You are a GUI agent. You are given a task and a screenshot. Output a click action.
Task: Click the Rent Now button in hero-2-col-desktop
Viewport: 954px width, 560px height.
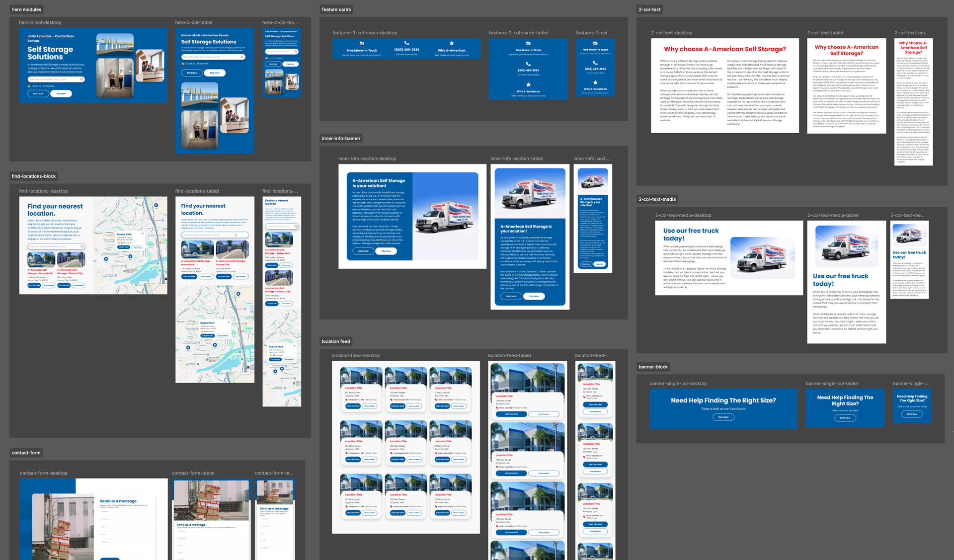tap(38, 94)
